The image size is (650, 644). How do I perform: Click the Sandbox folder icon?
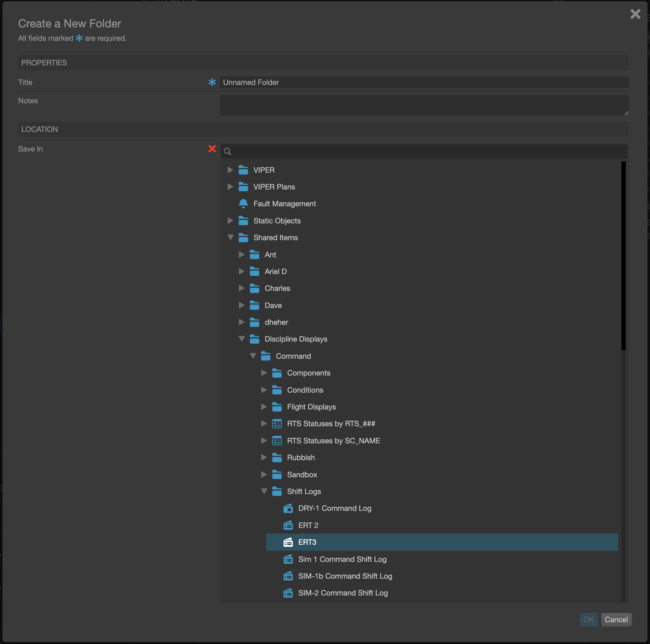point(277,474)
